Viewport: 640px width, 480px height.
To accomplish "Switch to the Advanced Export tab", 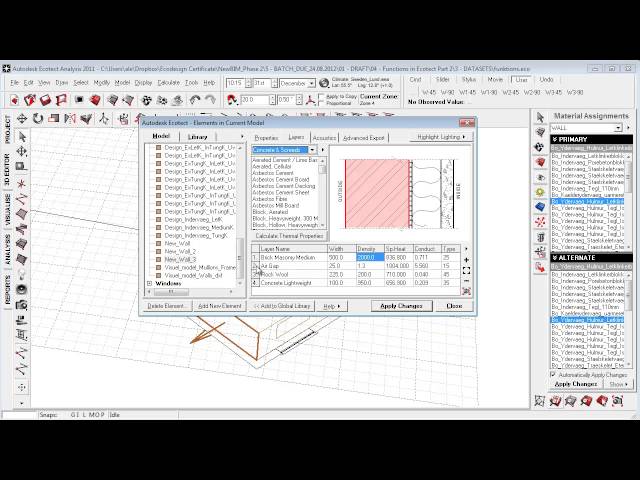I will [x=364, y=138].
